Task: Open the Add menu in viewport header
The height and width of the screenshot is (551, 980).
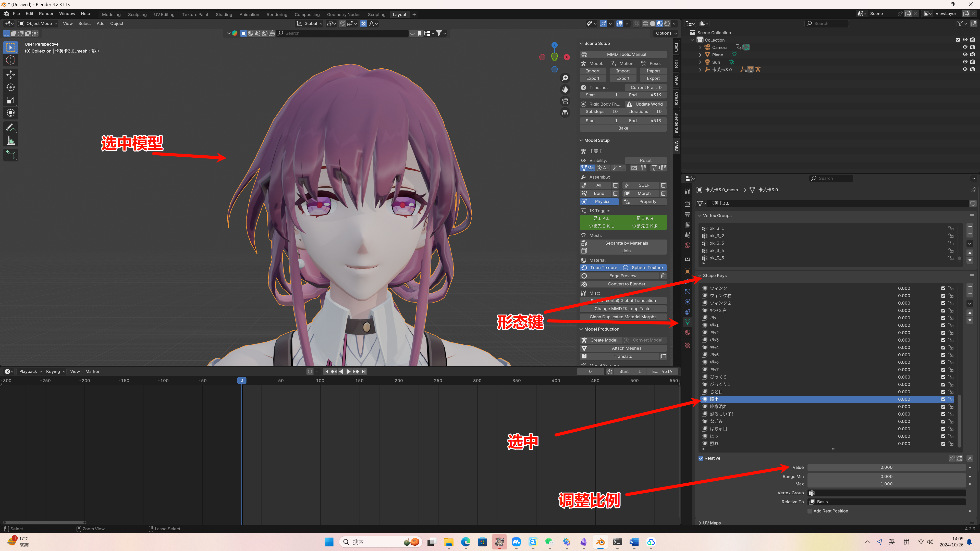Action: click(101, 23)
